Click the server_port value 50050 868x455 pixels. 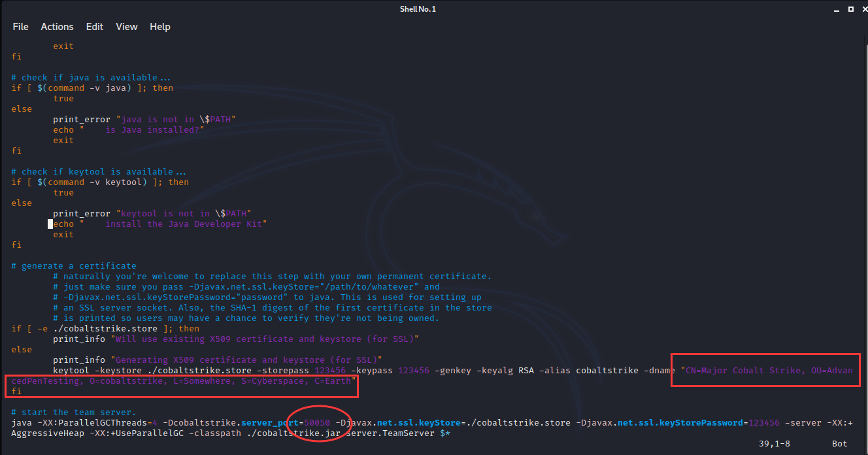(x=317, y=423)
